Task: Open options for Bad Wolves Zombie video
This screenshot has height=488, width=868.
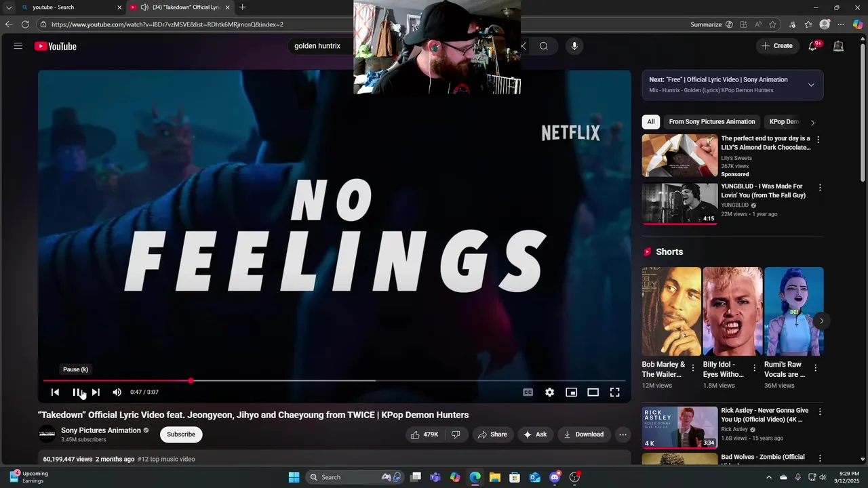Action: [819, 458]
